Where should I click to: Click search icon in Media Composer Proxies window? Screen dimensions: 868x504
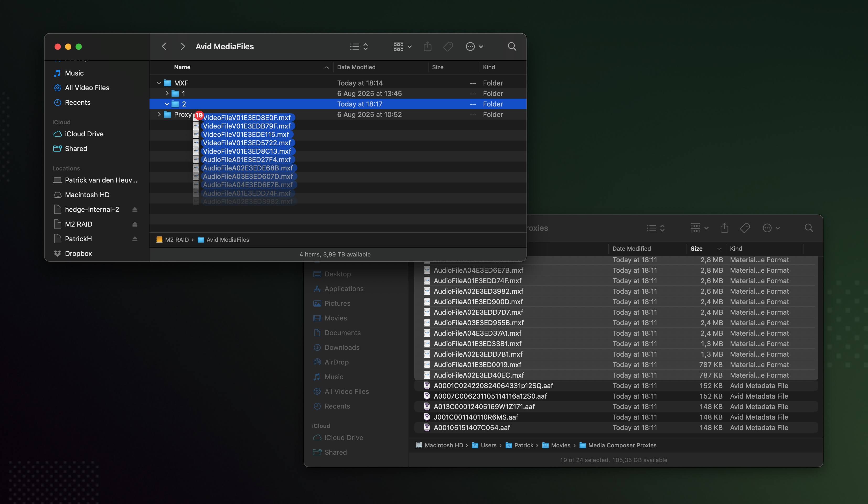point(809,228)
